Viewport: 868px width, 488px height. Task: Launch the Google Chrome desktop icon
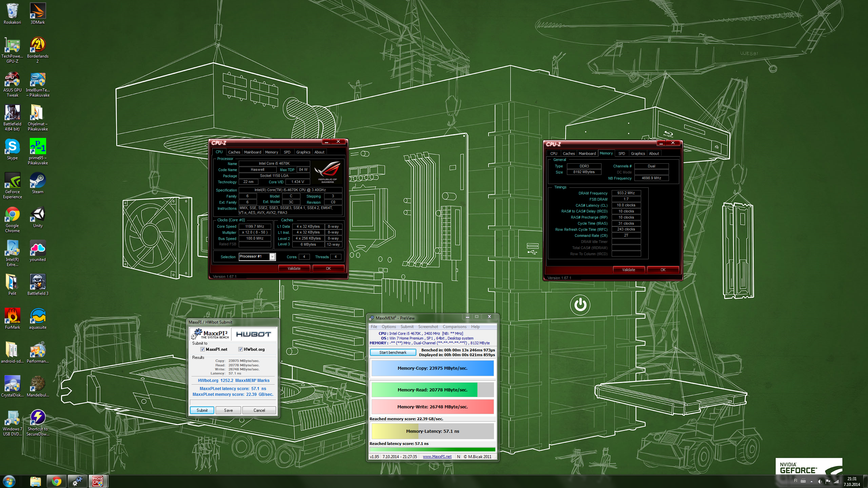(13, 219)
